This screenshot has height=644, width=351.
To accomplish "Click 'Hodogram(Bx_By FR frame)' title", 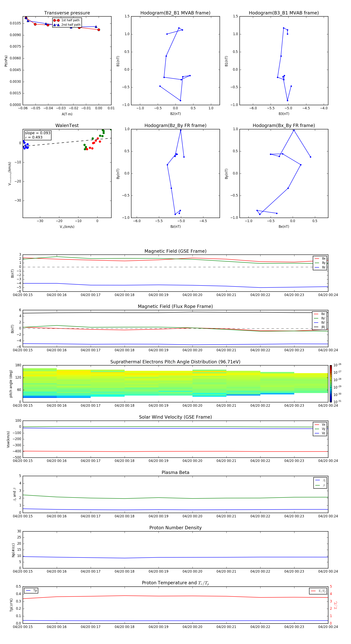I will [284, 125].
